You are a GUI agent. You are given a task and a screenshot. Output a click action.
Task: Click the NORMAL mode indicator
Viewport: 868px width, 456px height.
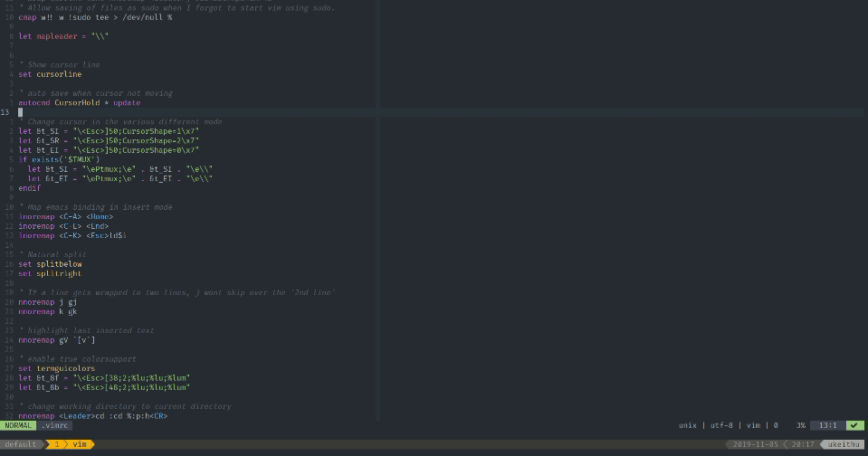pos(18,425)
